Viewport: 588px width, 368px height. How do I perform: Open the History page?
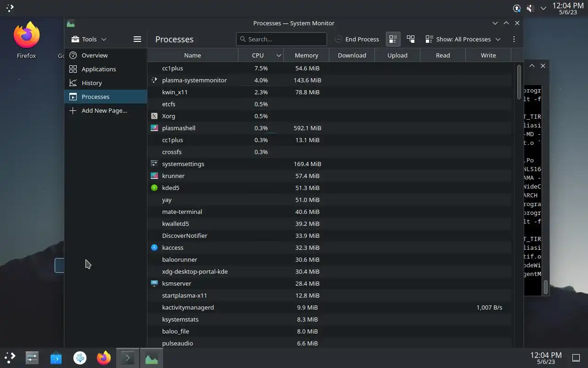106,83
